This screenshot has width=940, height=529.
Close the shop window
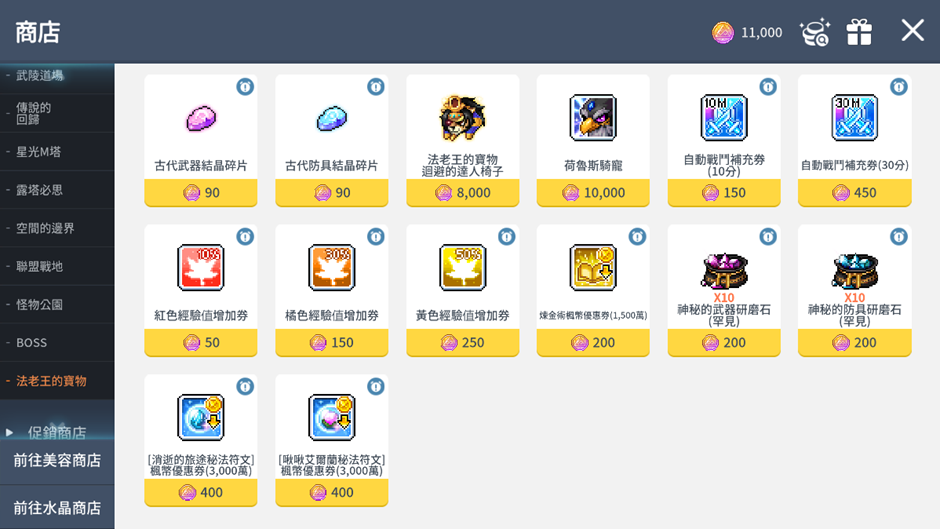pyautogui.click(x=912, y=30)
